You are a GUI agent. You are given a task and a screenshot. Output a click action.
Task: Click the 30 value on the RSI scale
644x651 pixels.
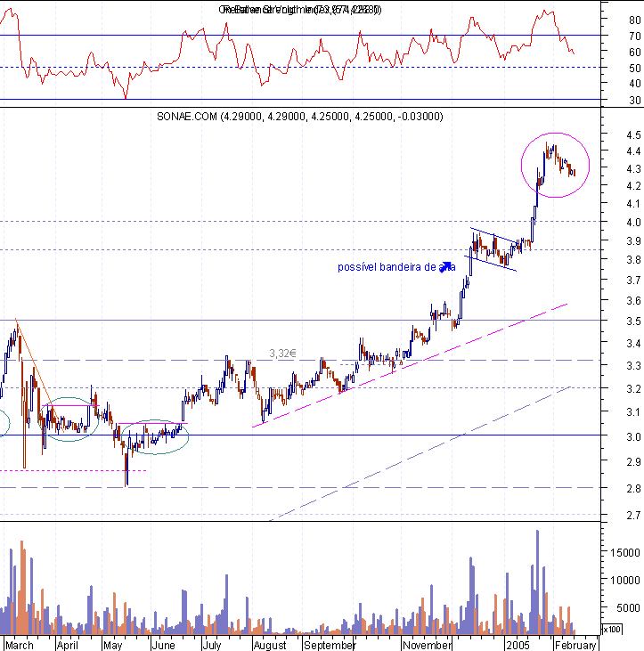[635, 100]
